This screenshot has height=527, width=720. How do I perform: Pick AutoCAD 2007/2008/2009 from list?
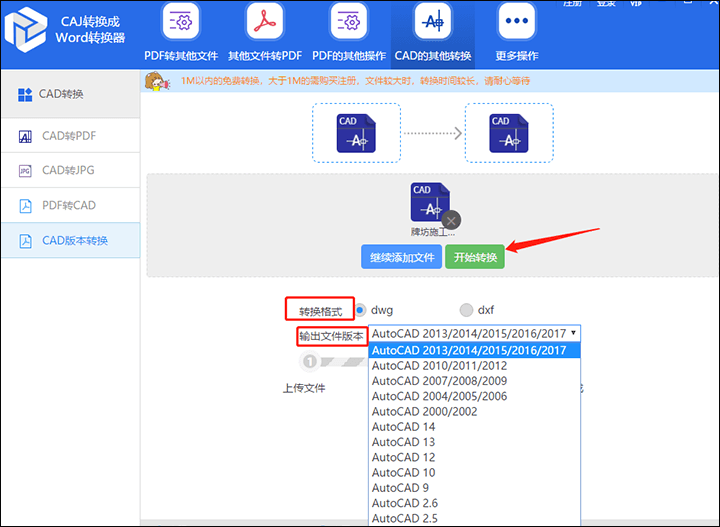(x=474, y=381)
